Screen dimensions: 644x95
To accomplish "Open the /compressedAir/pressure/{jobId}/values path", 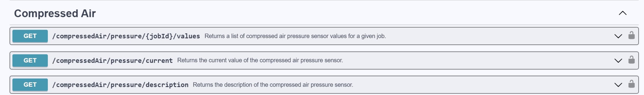I will [126, 36].
